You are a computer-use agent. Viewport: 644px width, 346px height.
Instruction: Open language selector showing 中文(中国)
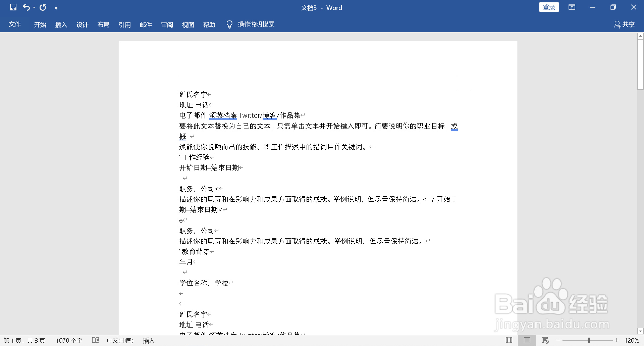click(x=120, y=340)
